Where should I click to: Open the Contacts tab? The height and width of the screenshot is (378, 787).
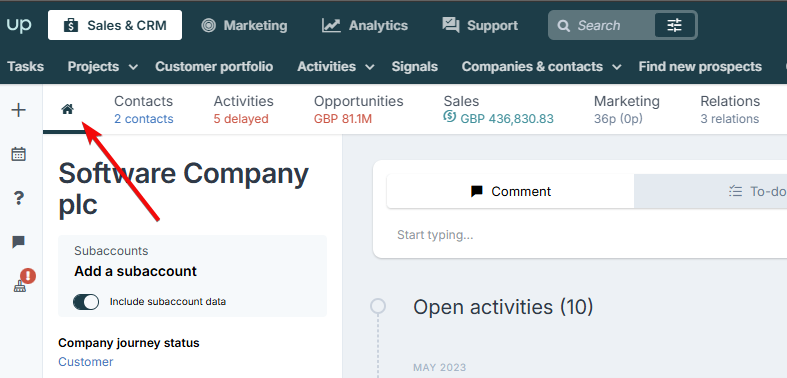click(x=144, y=109)
